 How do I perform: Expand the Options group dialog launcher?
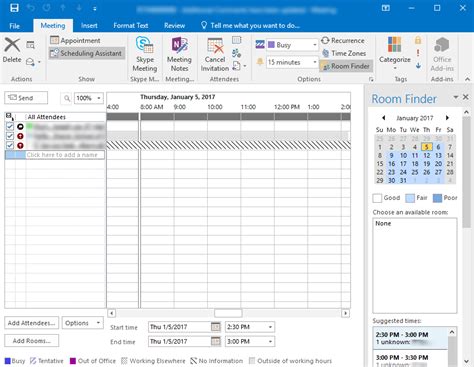tap(371, 79)
